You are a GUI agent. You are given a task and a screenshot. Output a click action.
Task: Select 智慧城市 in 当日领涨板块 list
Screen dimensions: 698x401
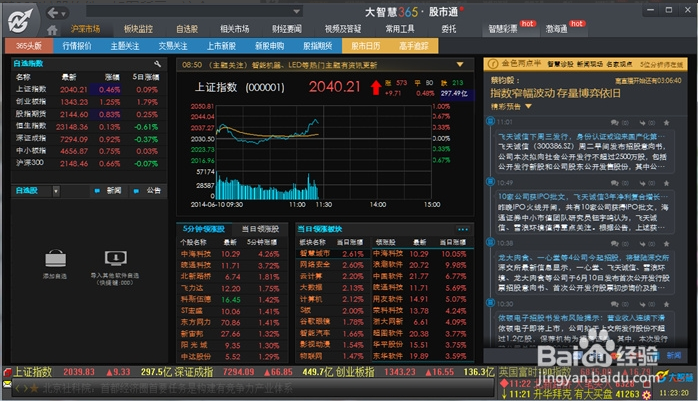click(x=332, y=254)
